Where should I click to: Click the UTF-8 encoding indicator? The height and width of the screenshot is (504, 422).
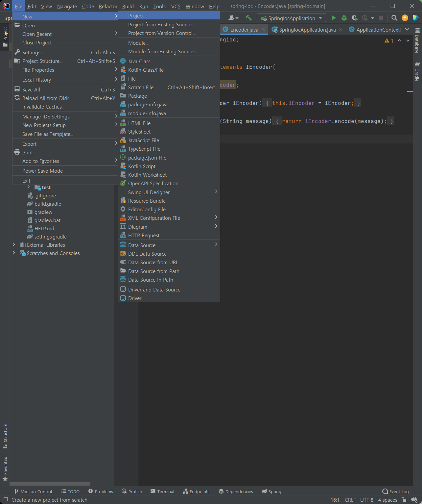(367, 500)
